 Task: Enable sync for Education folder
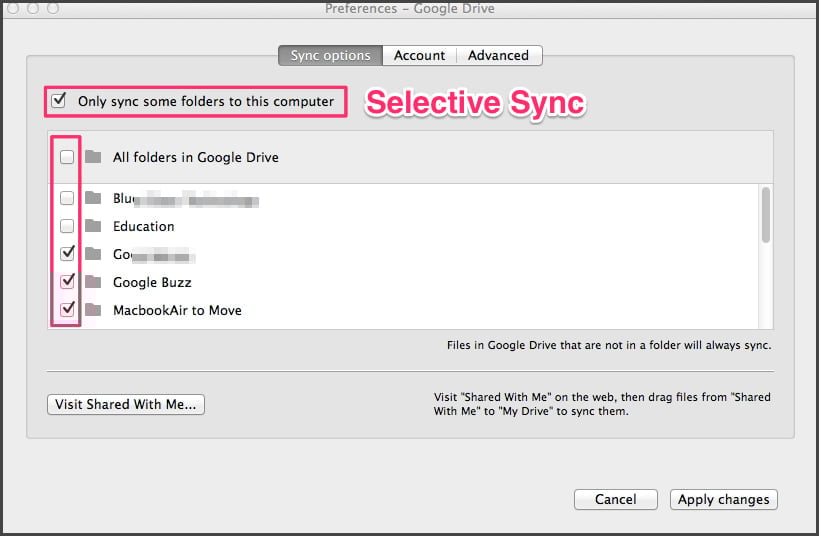pos(67,226)
